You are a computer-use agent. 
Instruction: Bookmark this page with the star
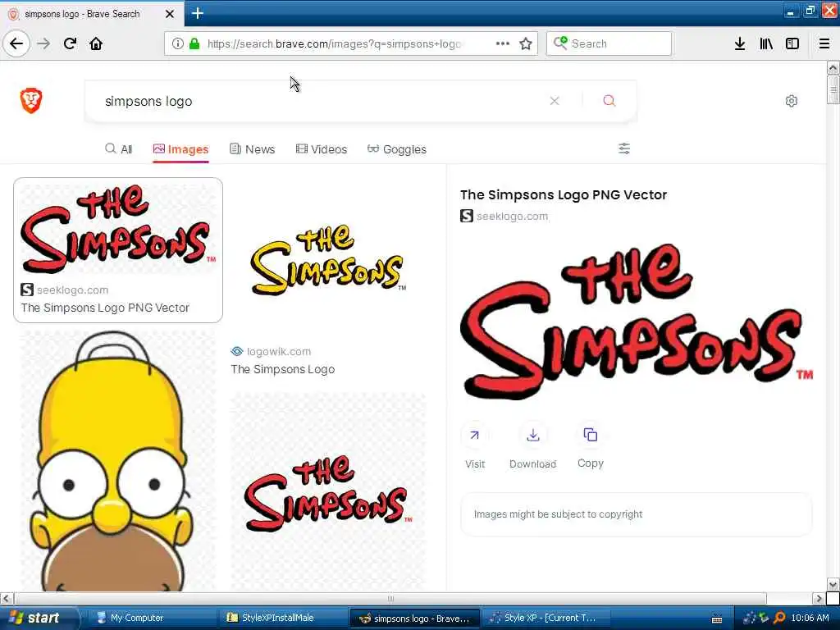click(526, 43)
